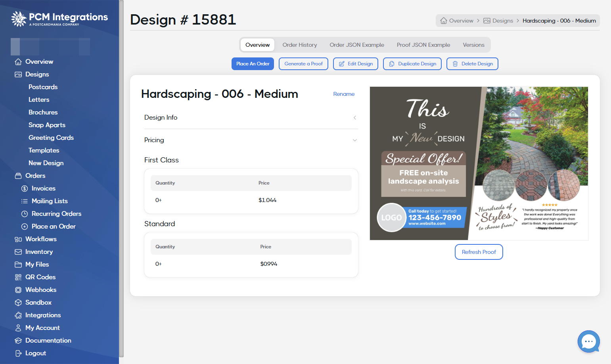This screenshot has height=364, width=611.
Task: Click the Edit Design button
Action: tap(356, 64)
